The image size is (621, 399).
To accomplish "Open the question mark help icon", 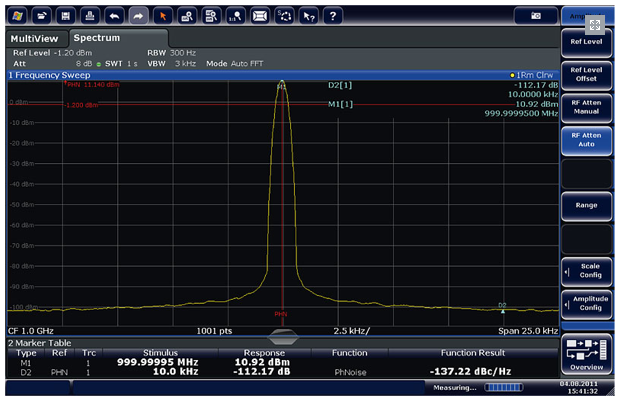I will pos(333,16).
